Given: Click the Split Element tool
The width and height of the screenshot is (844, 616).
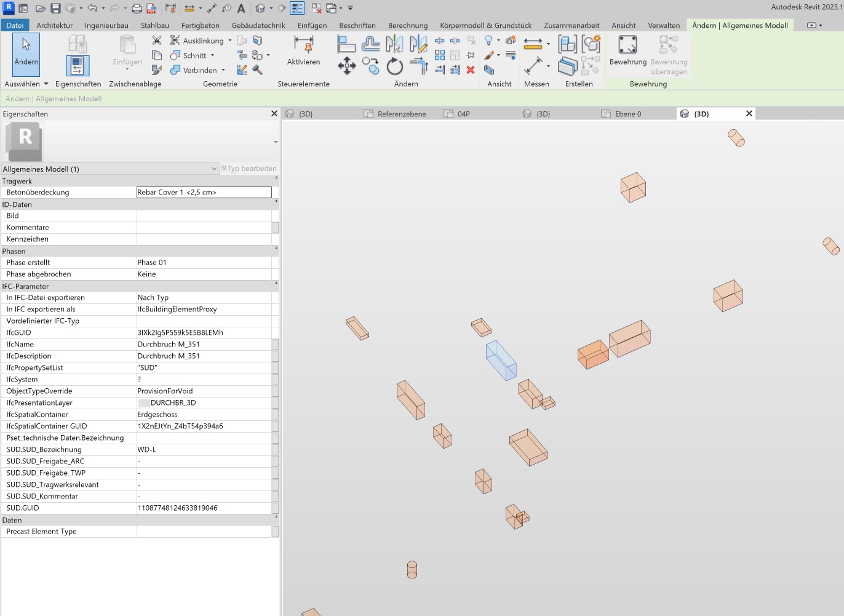Looking at the screenshot, I should (440, 41).
